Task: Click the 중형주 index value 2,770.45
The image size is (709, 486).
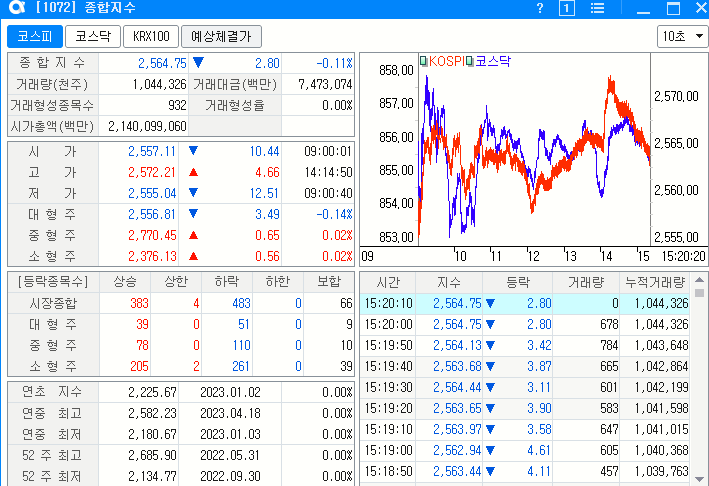Action: coord(152,236)
